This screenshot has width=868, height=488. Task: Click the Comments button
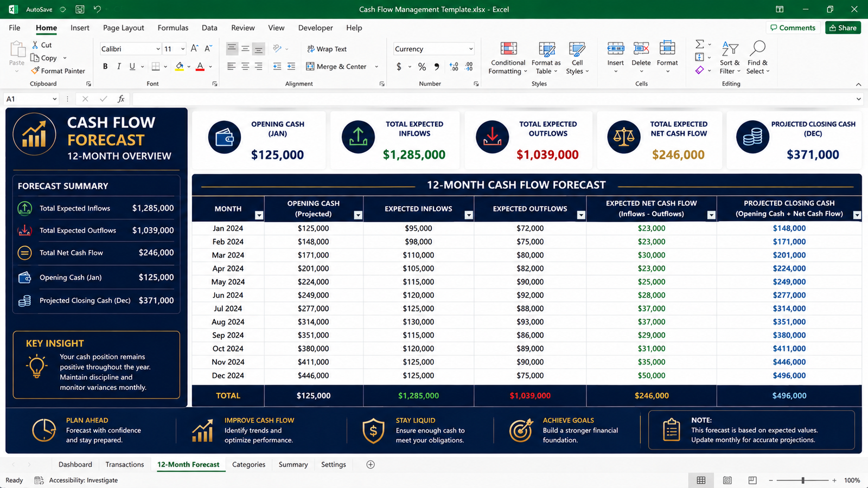coord(793,28)
